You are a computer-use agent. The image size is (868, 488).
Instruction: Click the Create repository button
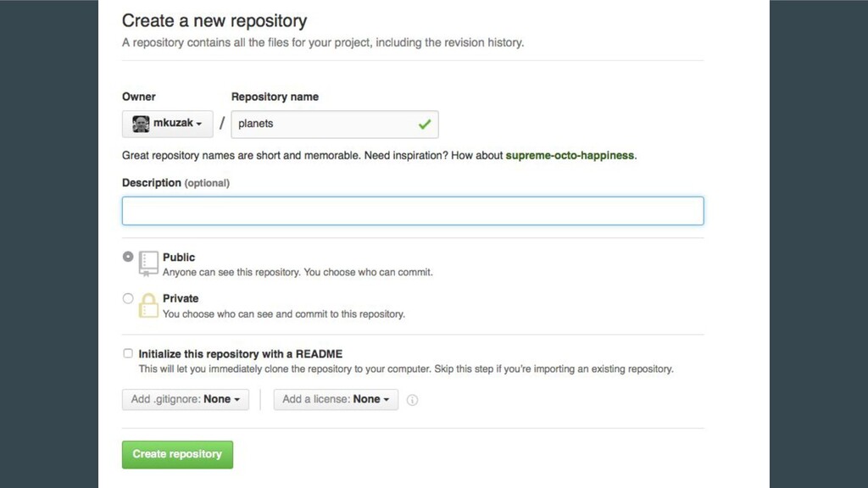[x=178, y=454]
